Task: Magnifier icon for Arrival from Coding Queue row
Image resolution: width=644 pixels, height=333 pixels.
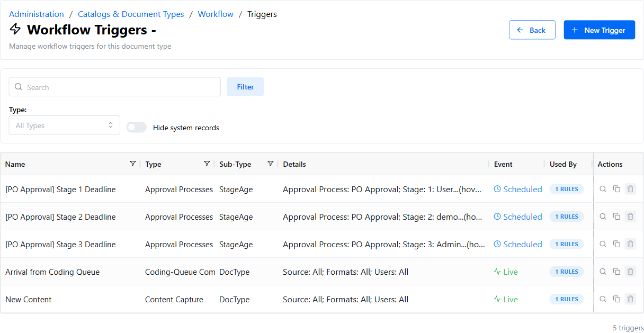Action: click(603, 272)
